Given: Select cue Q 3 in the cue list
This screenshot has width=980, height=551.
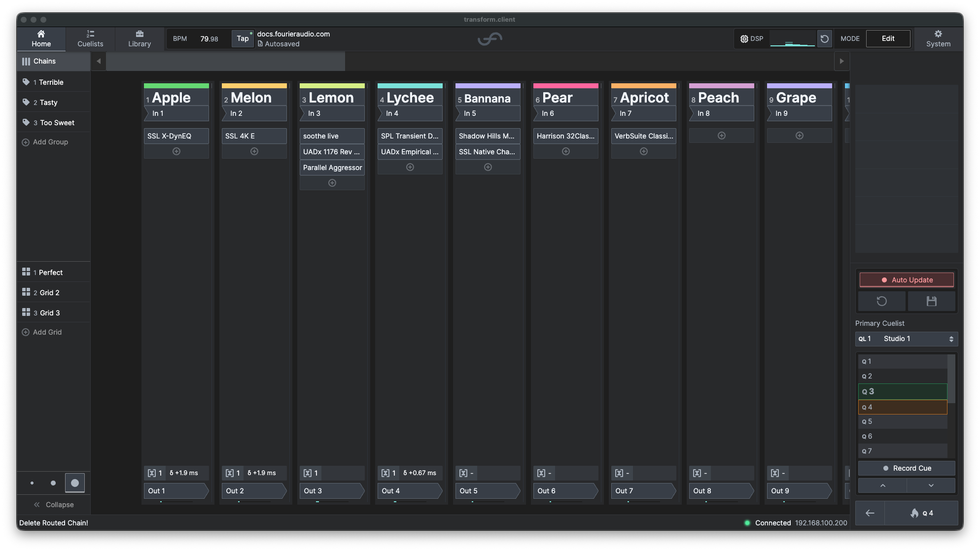Looking at the screenshot, I should tap(902, 391).
